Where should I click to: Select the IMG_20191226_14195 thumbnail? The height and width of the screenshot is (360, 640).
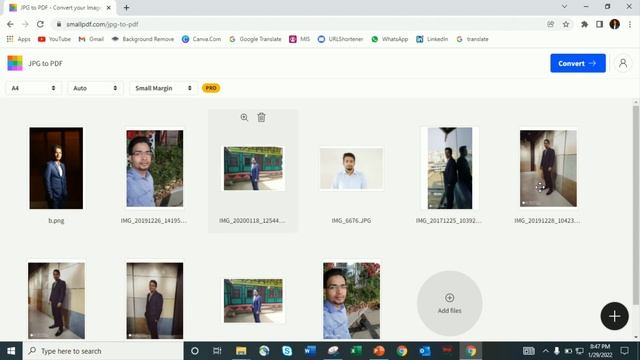[155, 168]
